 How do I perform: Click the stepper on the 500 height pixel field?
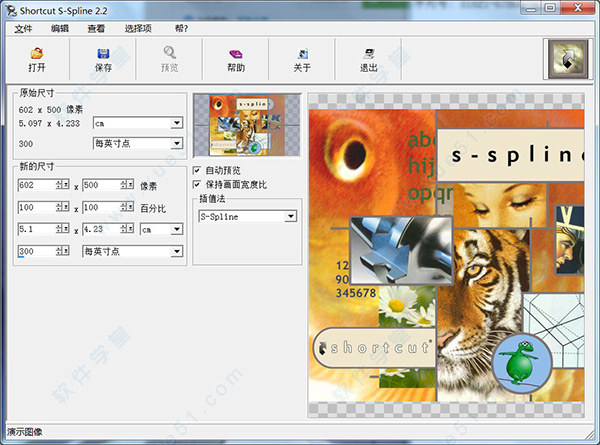127,185
